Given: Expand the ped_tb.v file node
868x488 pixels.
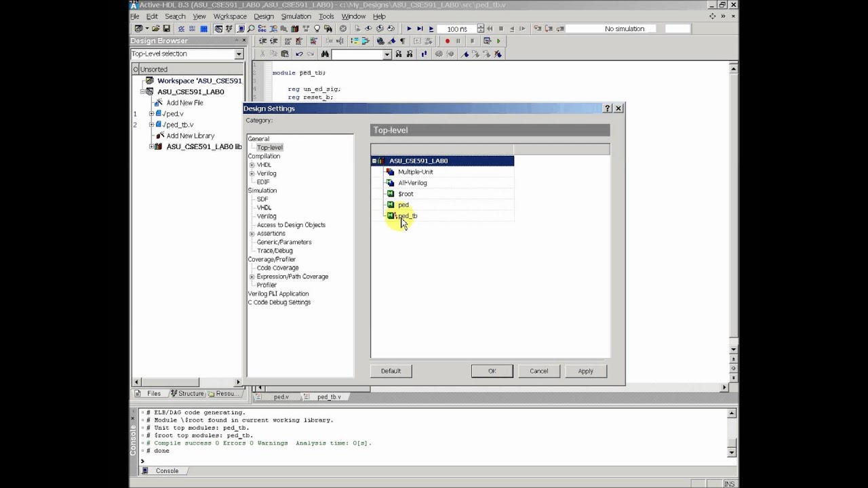Looking at the screenshot, I should (151, 125).
